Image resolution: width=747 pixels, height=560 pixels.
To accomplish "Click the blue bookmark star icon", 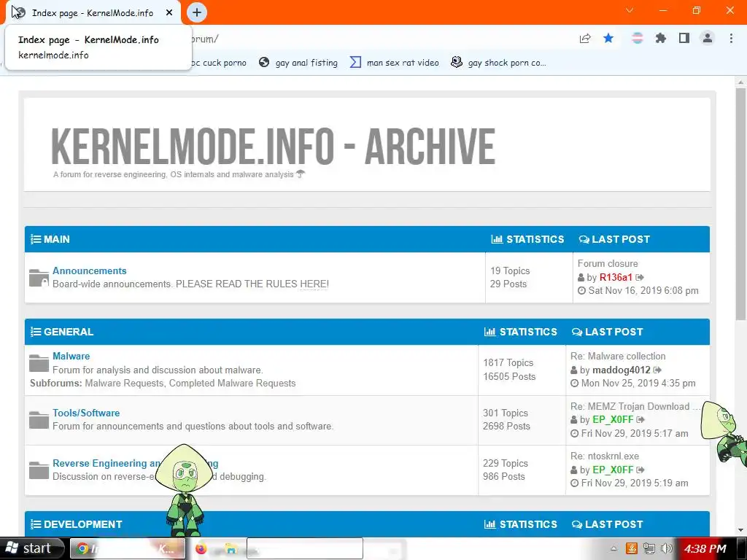I will pos(608,38).
